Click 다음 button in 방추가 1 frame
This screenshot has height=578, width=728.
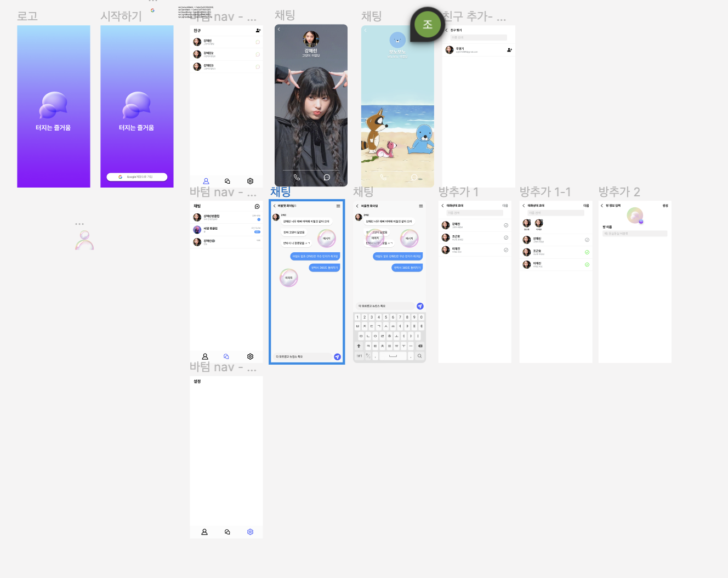505,206
